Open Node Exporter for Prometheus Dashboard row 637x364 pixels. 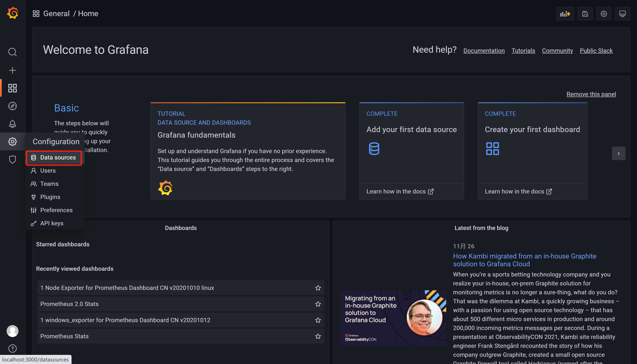(181, 288)
